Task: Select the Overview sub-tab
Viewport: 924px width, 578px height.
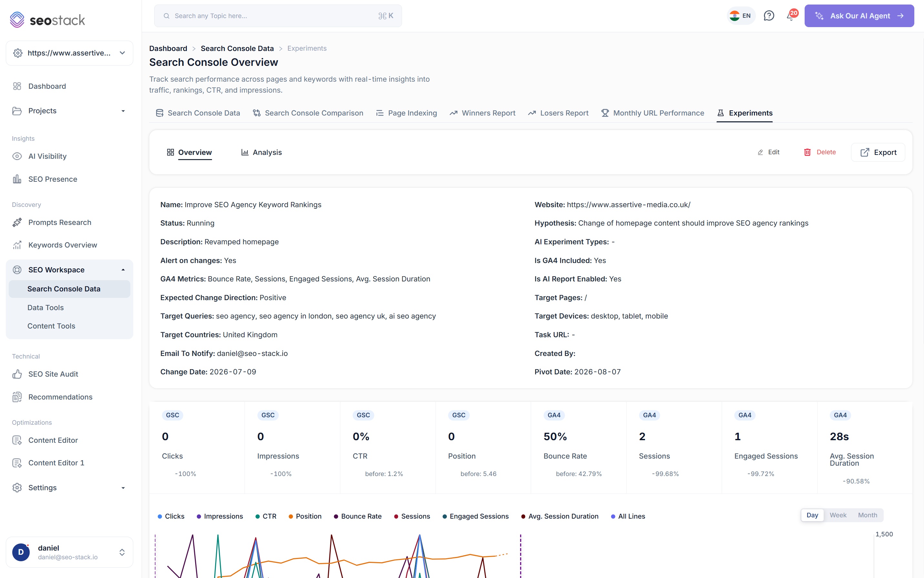Action: [x=189, y=153]
